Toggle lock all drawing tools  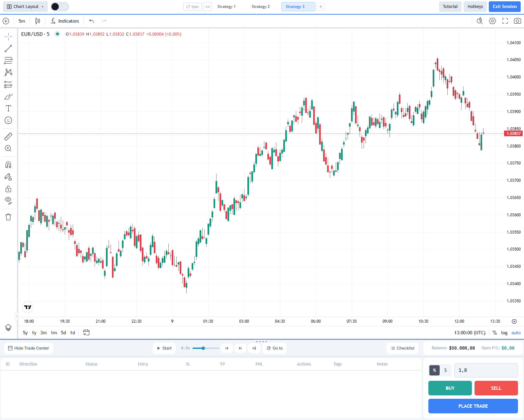[8, 189]
